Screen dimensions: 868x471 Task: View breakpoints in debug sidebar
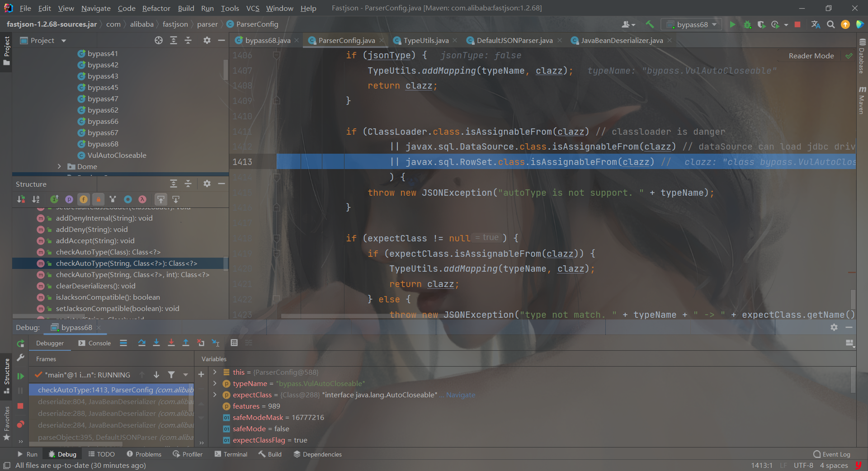pyautogui.click(x=20, y=424)
